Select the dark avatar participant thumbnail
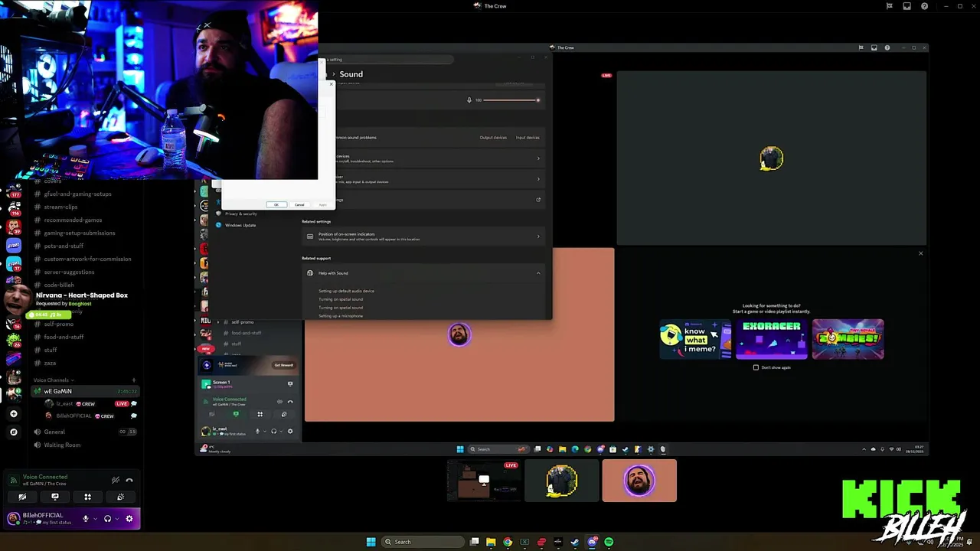Screen dimensions: 980x551 pyautogui.click(x=561, y=481)
